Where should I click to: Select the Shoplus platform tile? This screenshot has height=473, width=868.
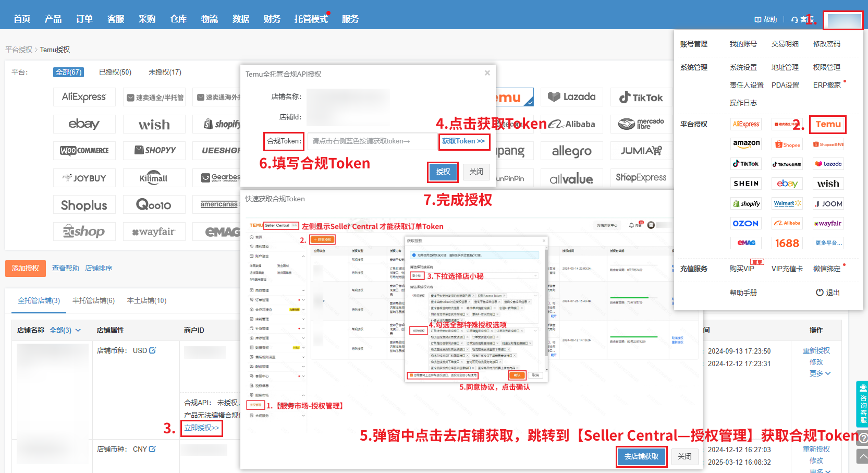[84, 205]
